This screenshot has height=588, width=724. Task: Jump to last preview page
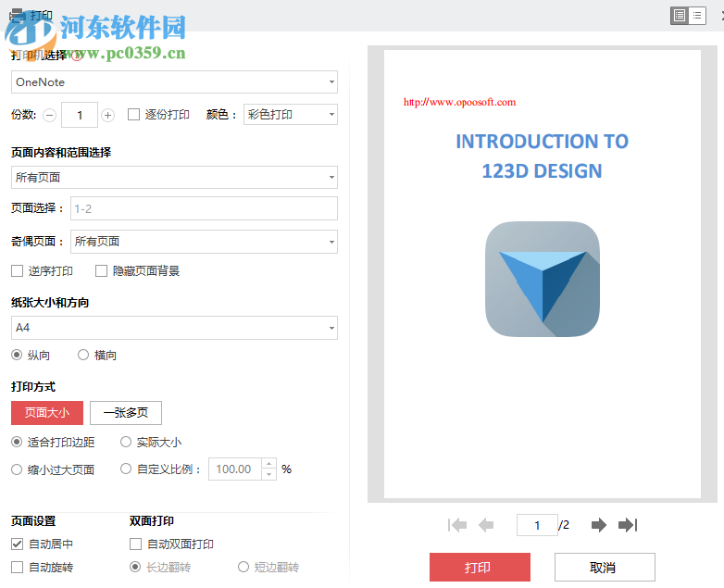[628, 525]
